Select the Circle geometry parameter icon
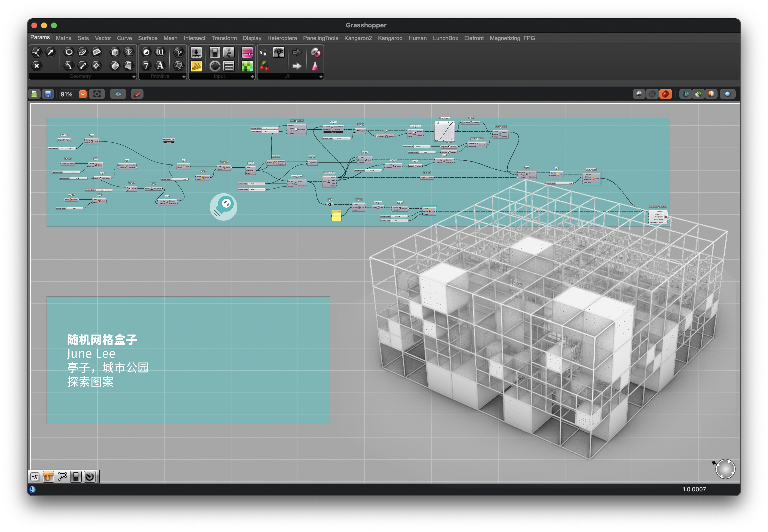This screenshot has height=532, width=768. pos(69,52)
